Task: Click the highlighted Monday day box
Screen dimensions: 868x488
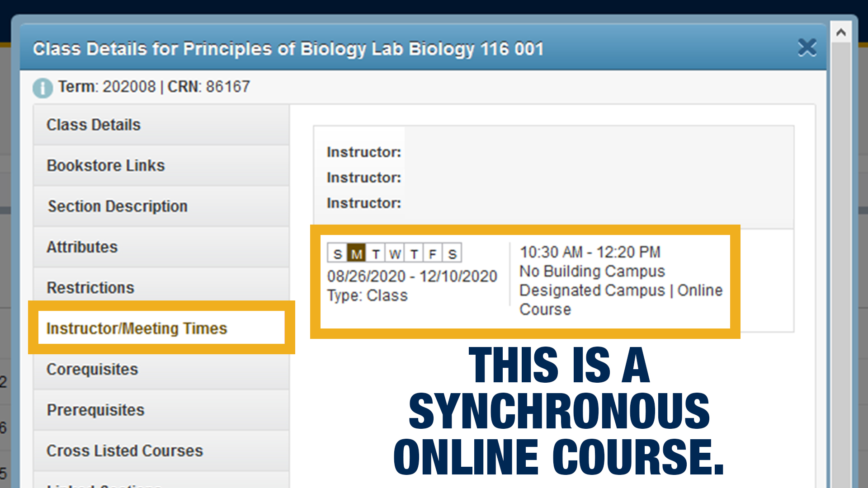Action: (x=356, y=254)
